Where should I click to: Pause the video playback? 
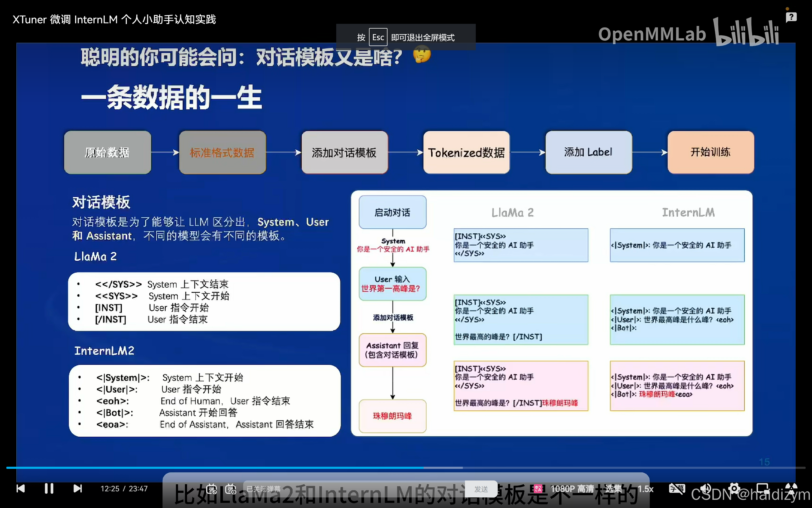click(x=49, y=488)
